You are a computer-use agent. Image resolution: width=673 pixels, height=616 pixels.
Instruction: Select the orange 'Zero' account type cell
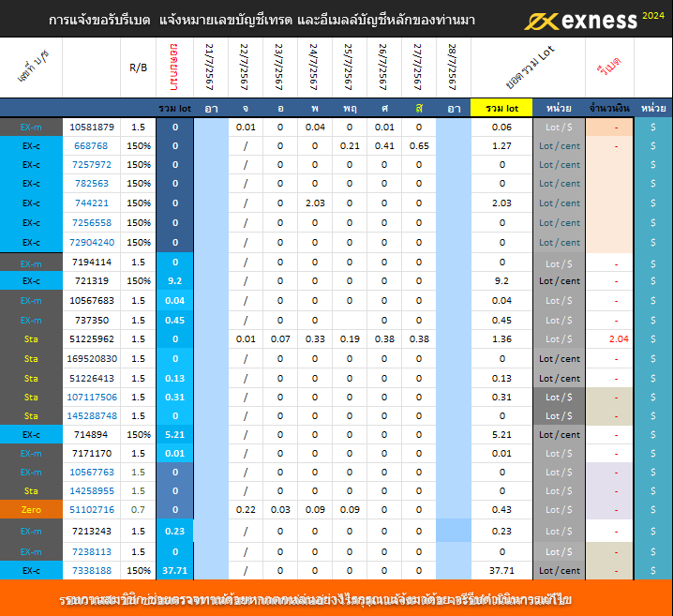[31, 510]
